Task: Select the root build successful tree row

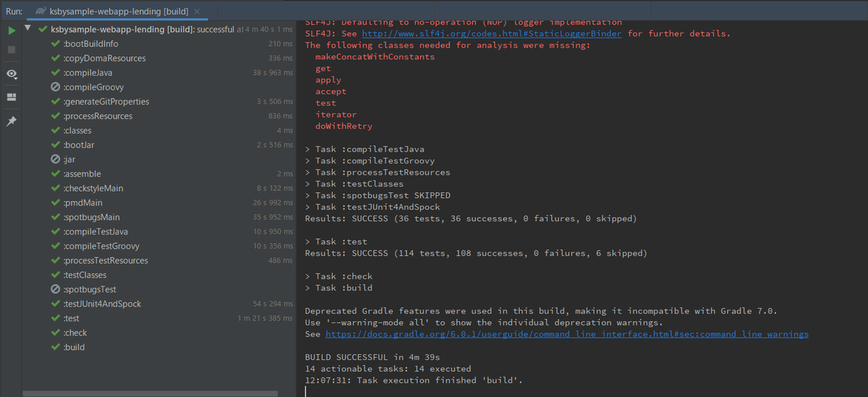Action: click(159, 29)
